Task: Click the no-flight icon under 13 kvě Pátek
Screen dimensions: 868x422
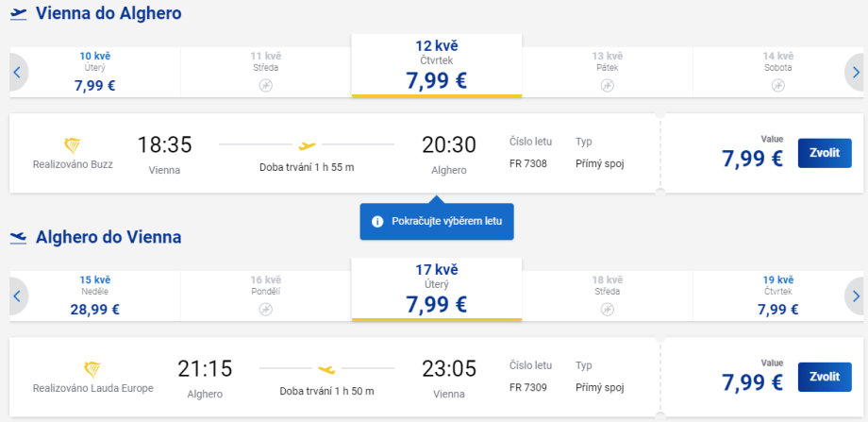Action: [x=608, y=85]
